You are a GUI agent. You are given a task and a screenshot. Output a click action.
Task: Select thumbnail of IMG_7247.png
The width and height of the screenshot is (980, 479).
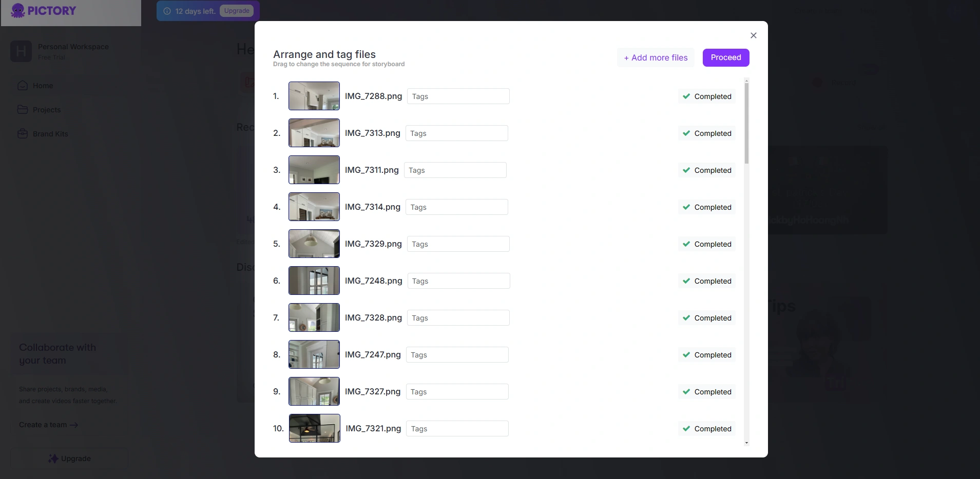pos(314,354)
